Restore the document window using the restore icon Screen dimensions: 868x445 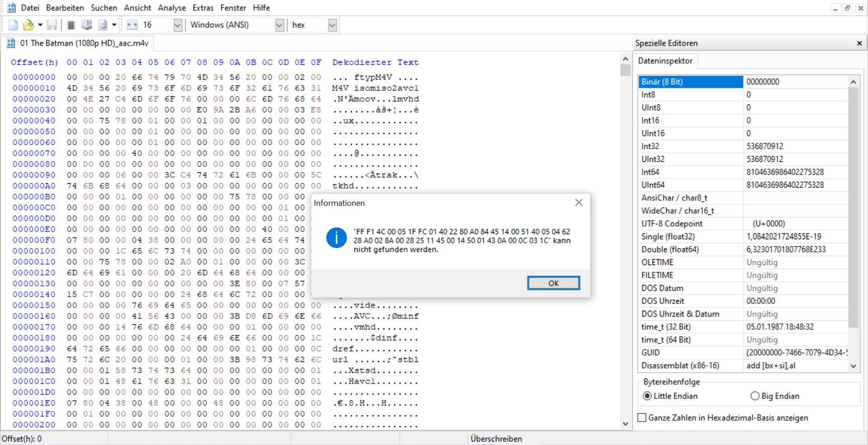click(x=848, y=8)
